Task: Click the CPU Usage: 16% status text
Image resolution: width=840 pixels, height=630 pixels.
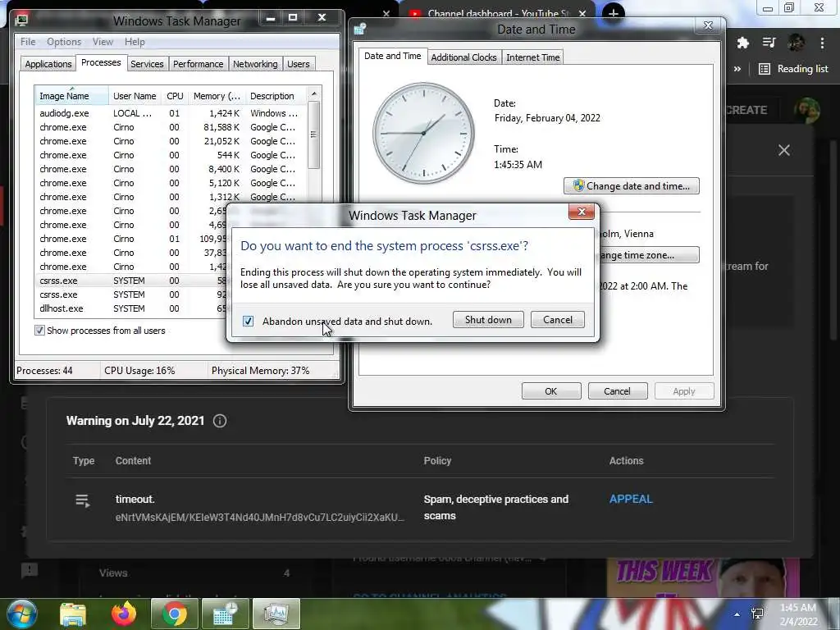Action: 139,371
